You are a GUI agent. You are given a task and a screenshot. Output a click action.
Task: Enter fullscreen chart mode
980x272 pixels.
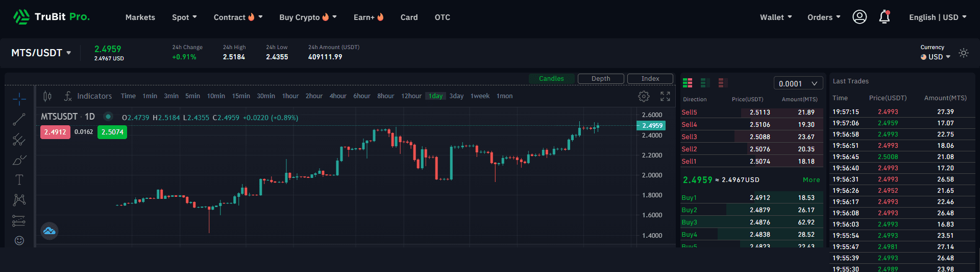[665, 96]
